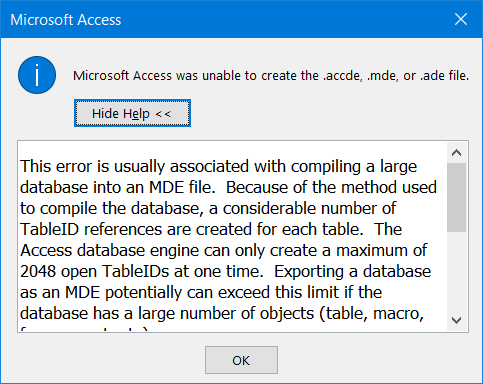Click the 'Microsoft Access' title bar text
Image resolution: width=483 pixels, height=384 pixels.
click(66, 20)
